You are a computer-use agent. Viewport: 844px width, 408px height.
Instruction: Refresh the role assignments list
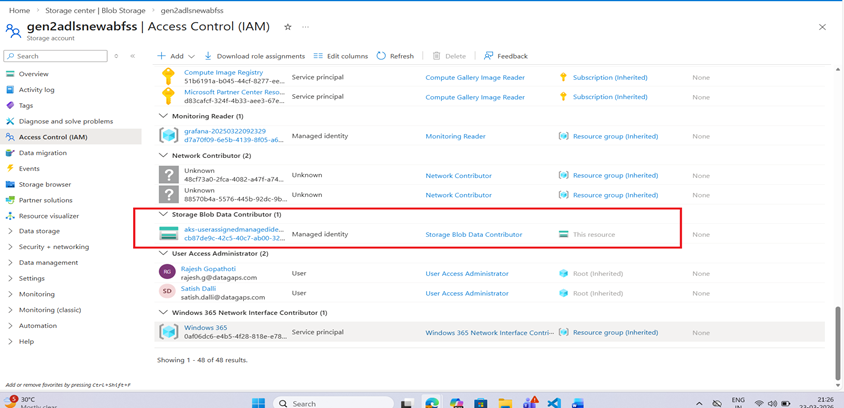(395, 56)
